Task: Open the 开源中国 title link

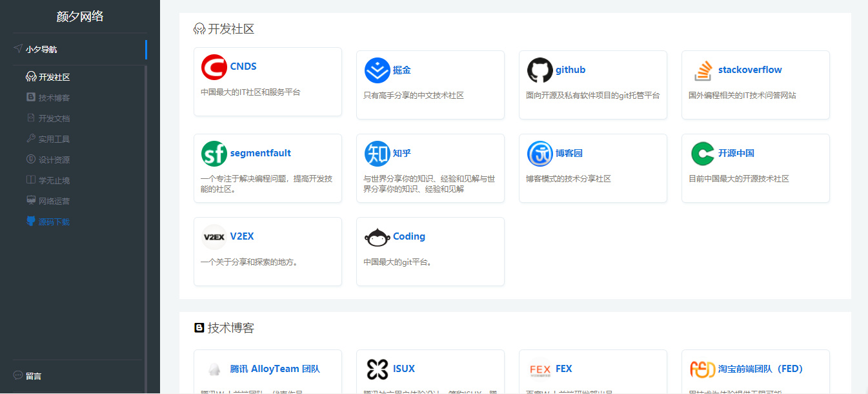Action: (x=736, y=153)
